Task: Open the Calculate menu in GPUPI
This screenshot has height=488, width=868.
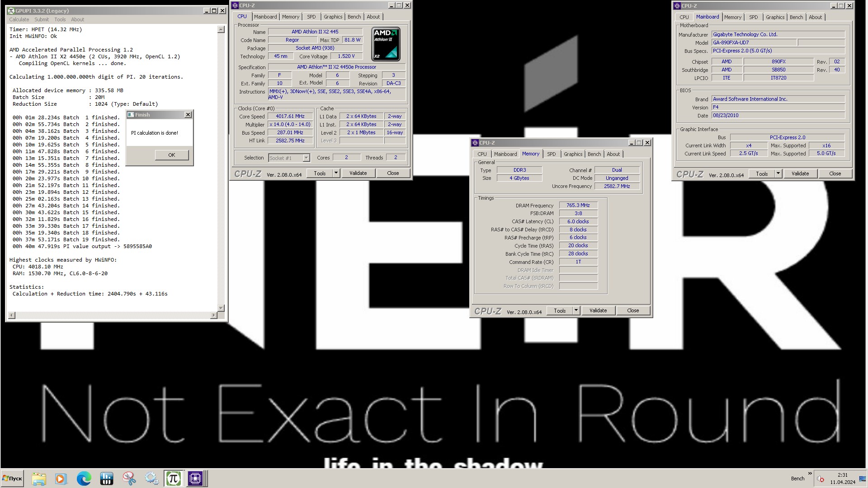Action: click(19, 19)
